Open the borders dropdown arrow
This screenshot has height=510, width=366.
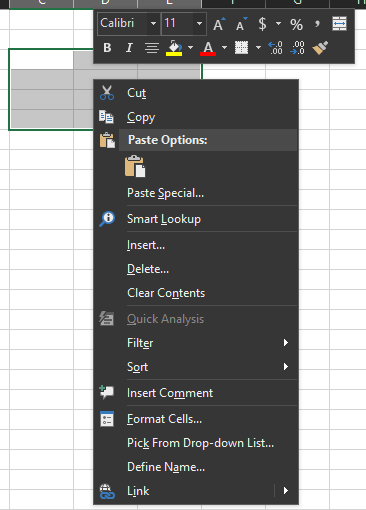point(258,48)
